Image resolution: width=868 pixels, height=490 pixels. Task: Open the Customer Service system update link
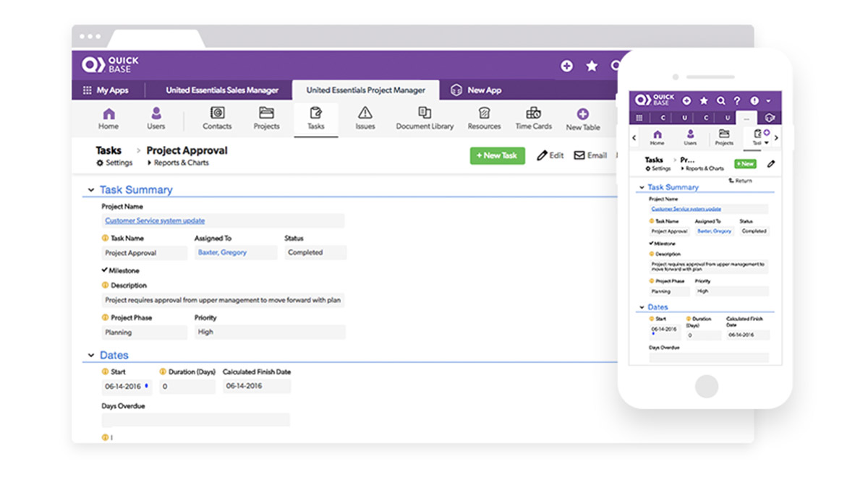tap(155, 221)
